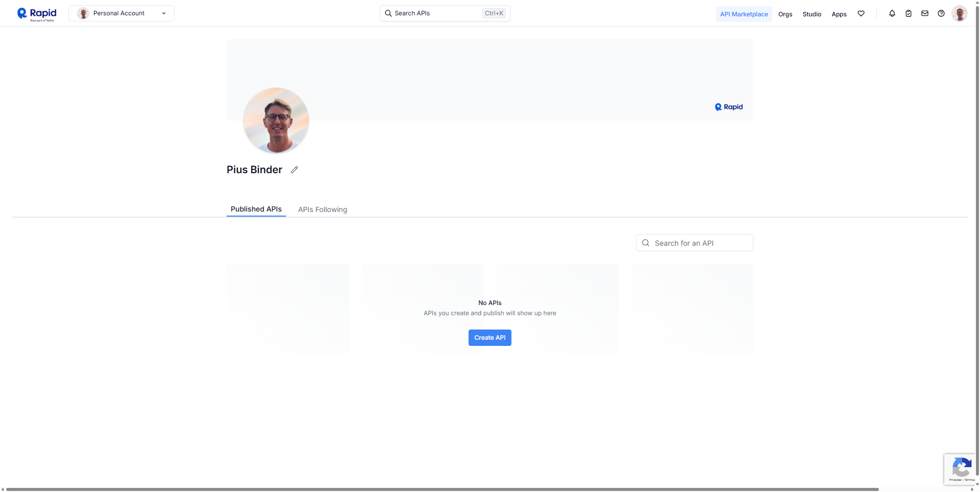Go to API Marketplace
Screen dimensions: 980x492
[744, 14]
